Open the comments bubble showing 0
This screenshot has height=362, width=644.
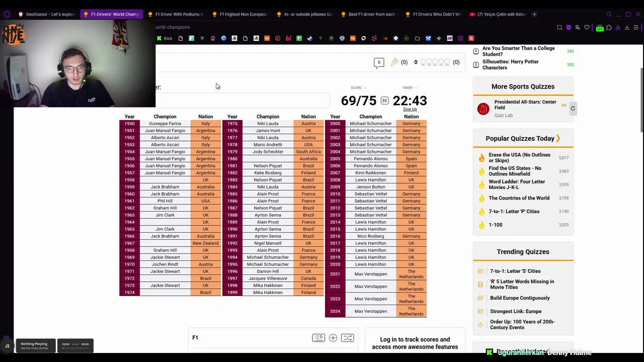(x=379, y=62)
